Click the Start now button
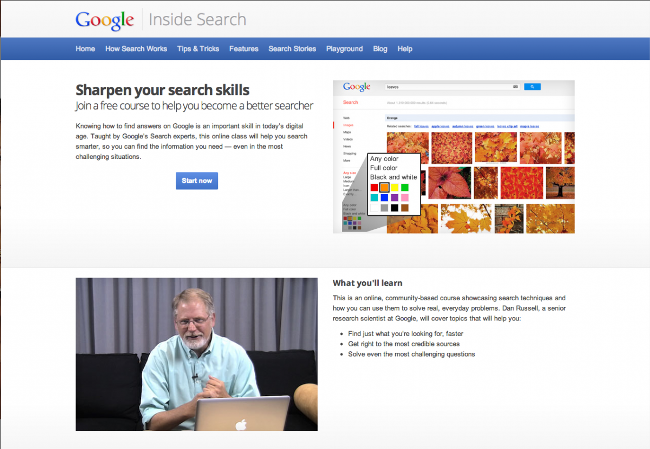Viewport: 650px width, 449px height. pos(197,181)
